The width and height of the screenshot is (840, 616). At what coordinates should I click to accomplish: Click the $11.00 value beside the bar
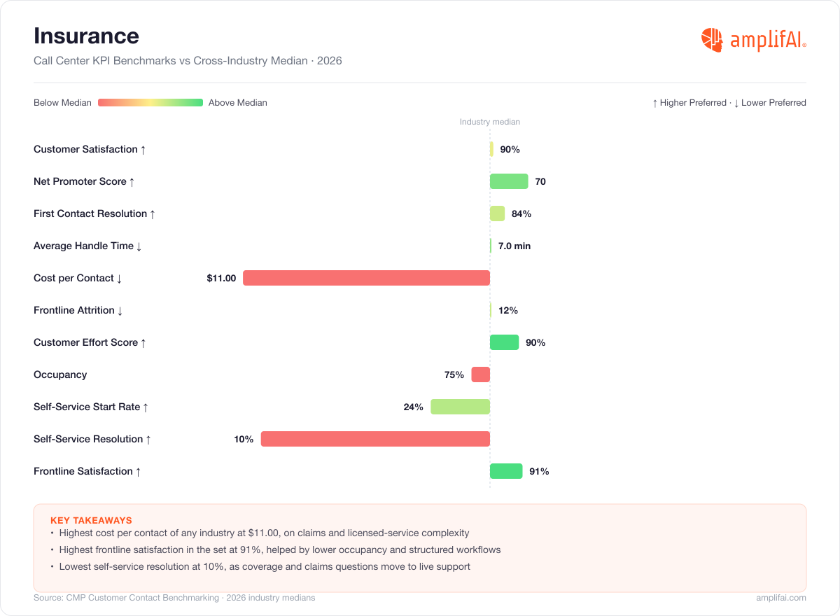[221, 278]
